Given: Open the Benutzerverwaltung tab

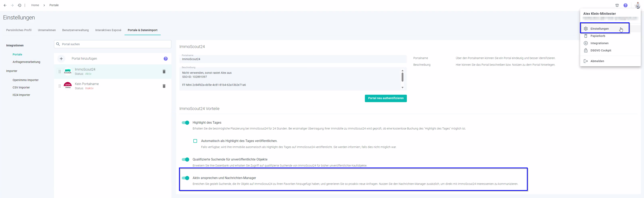Looking at the screenshot, I should tap(76, 30).
